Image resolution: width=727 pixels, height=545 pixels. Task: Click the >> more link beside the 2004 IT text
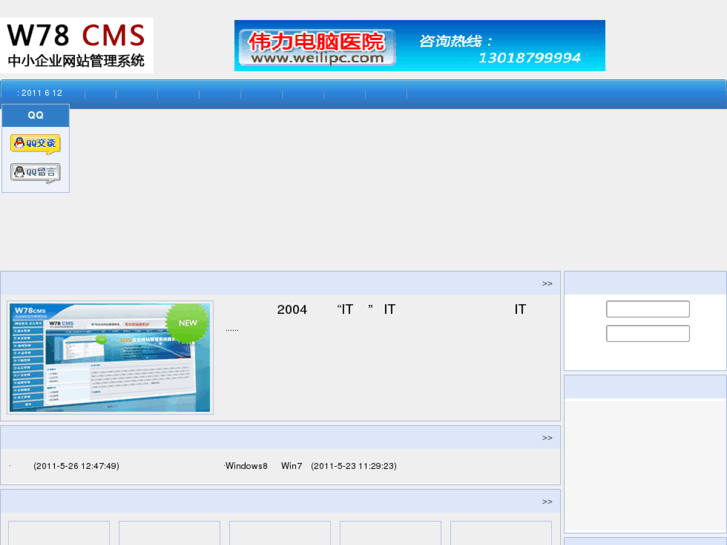547,283
